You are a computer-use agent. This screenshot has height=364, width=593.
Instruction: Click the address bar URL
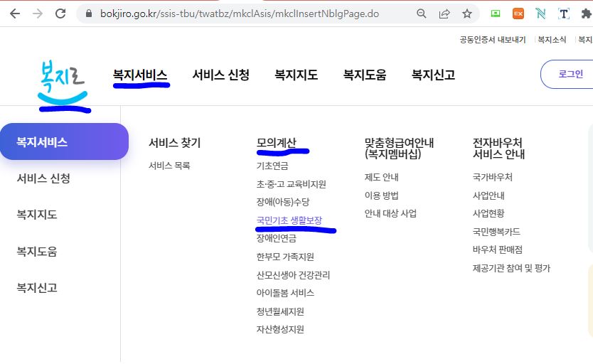click(240, 14)
